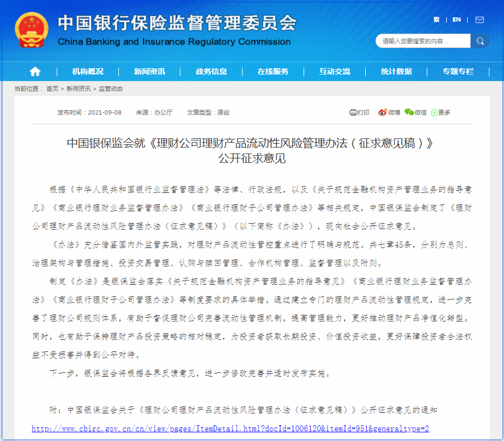Open the home icon in navigation bar
The height and width of the screenshot is (441, 504).
tap(35, 71)
